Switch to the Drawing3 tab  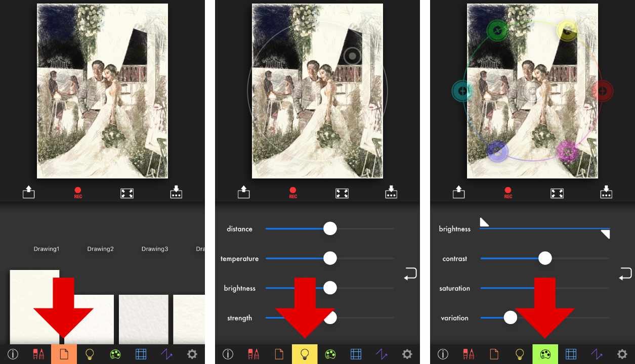click(x=154, y=248)
